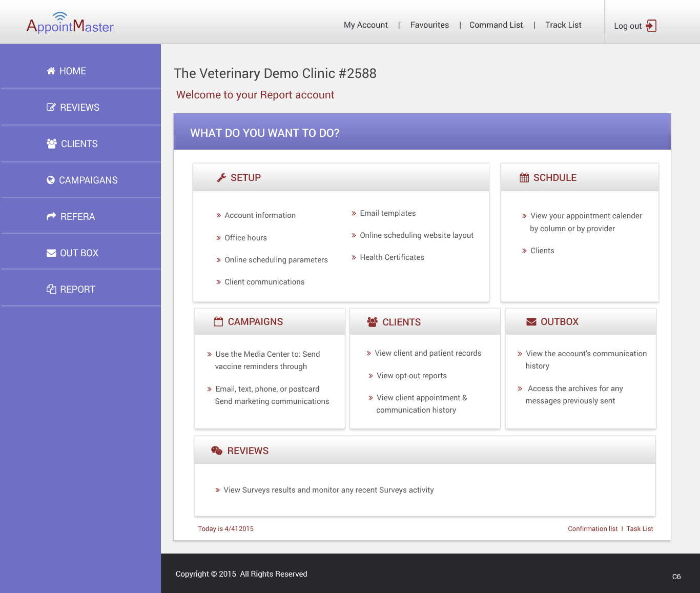
Task: Click the house icon beside HOME
Action: coord(51,71)
